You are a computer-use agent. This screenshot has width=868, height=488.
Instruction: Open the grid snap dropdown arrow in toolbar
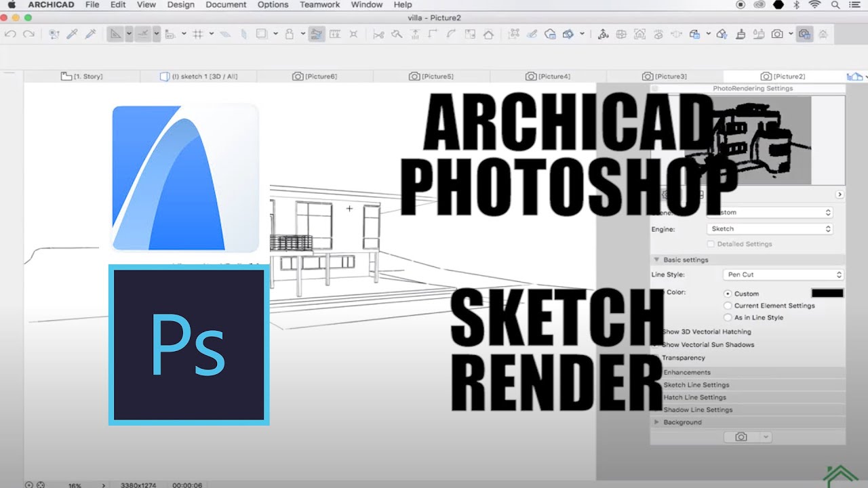click(212, 34)
